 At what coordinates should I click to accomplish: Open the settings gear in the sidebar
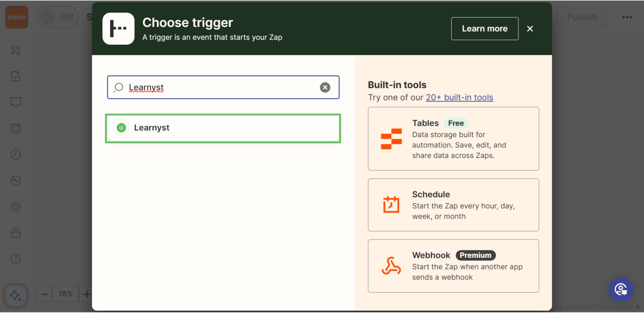(15, 206)
